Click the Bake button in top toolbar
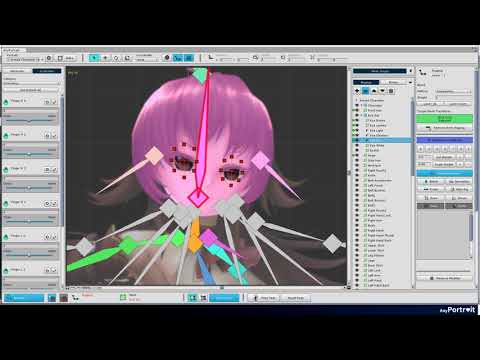 [66, 58]
